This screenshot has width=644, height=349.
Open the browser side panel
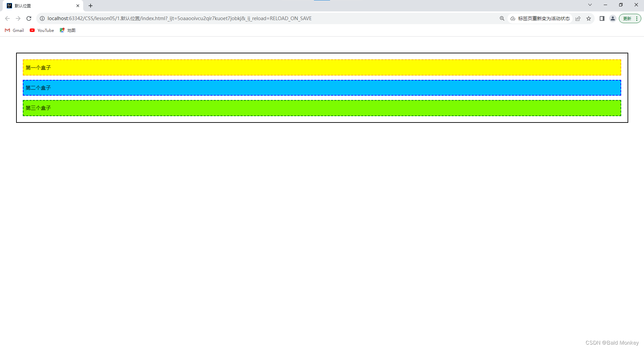(x=602, y=18)
